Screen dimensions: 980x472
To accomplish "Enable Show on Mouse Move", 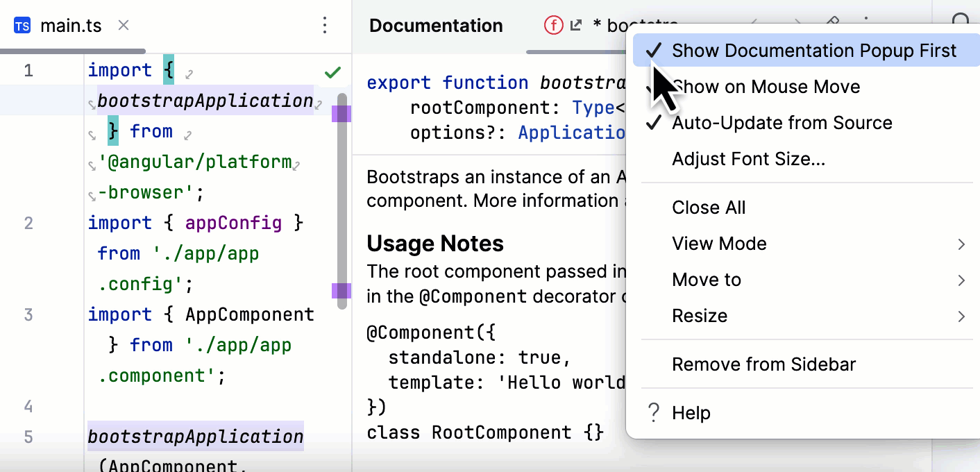I will coord(766,86).
